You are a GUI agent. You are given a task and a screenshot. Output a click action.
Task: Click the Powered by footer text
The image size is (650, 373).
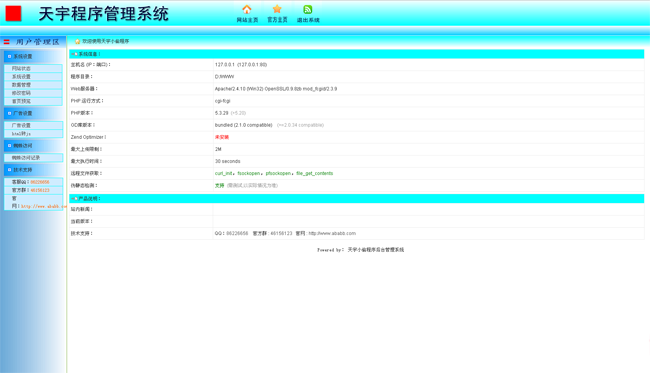point(360,250)
